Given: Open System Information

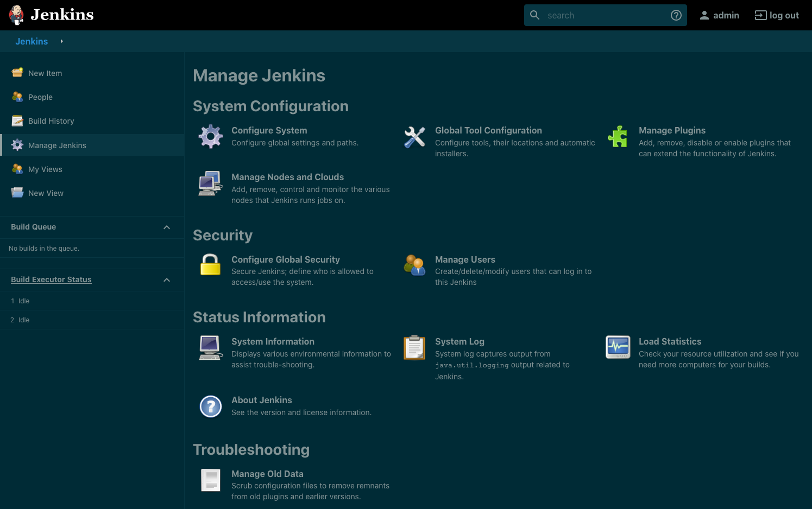Looking at the screenshot, I should coord(273,341).
